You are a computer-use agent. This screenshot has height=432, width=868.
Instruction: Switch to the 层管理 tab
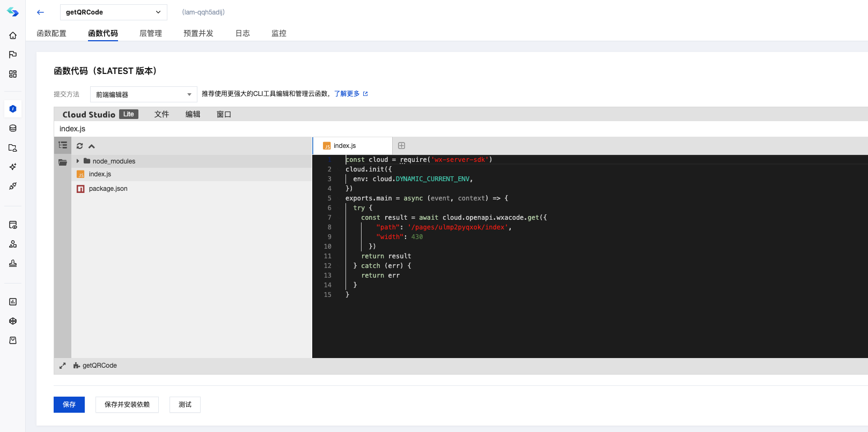[x=151, y=33]
